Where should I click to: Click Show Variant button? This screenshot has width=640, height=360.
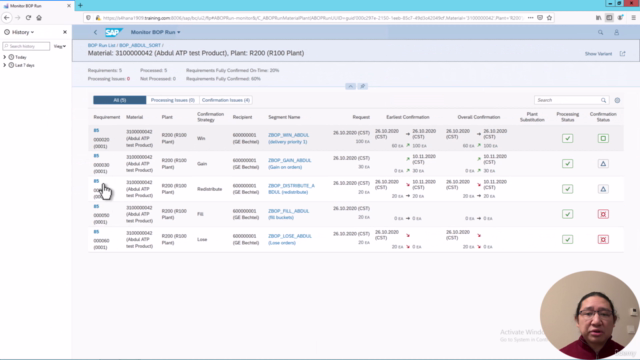click(598, 54)
